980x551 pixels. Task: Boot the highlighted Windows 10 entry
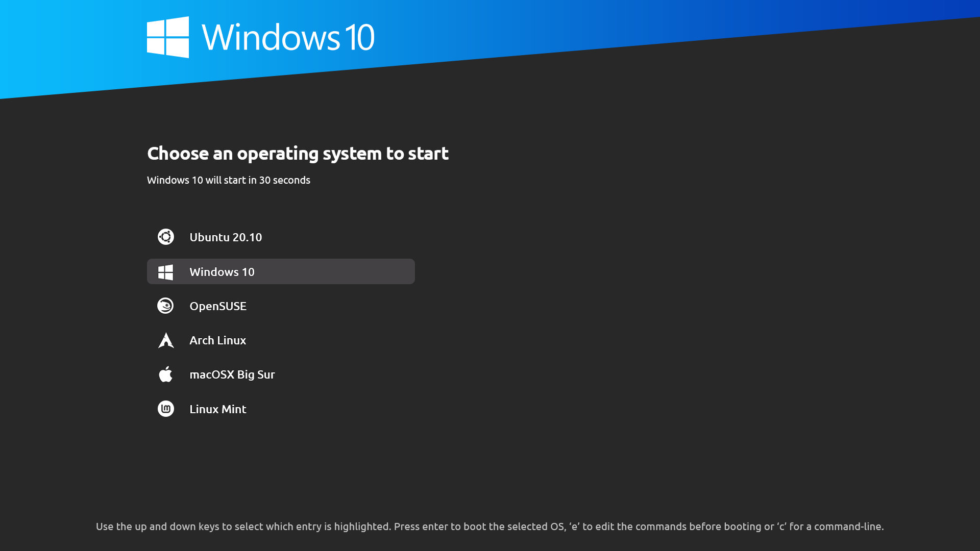[x=281, y=271]
